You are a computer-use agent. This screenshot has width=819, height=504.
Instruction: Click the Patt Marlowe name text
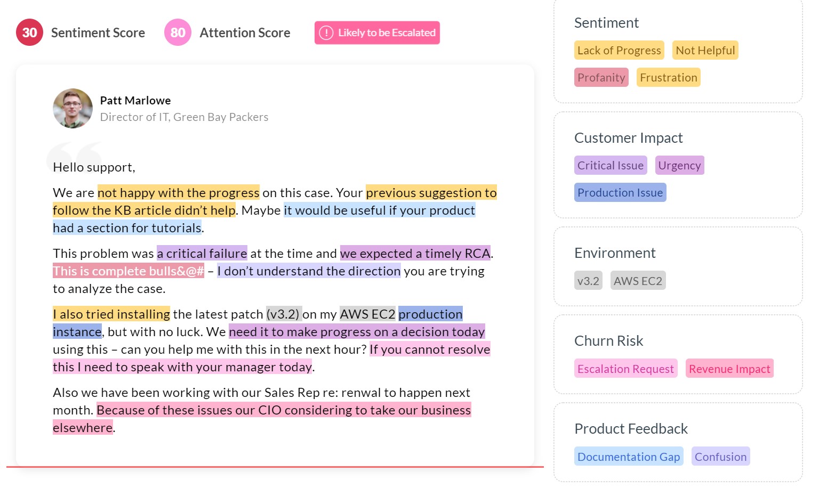(x=135, y=101)
